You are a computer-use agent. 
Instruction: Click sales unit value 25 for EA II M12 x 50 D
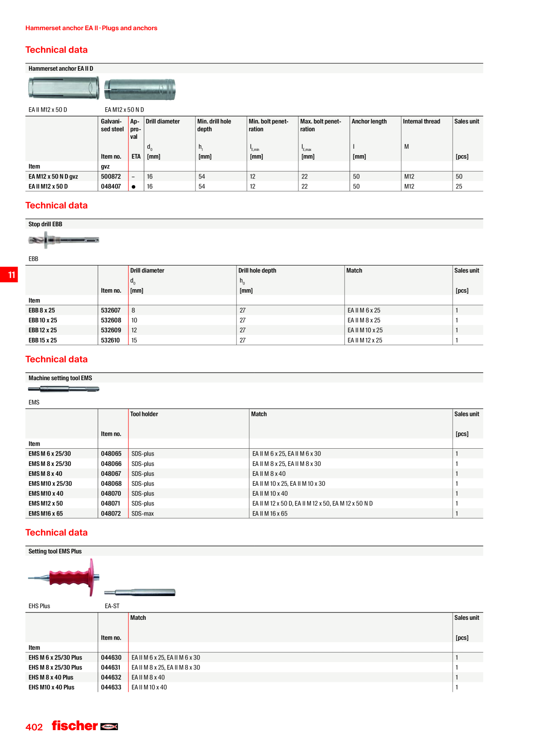(459, 187)
